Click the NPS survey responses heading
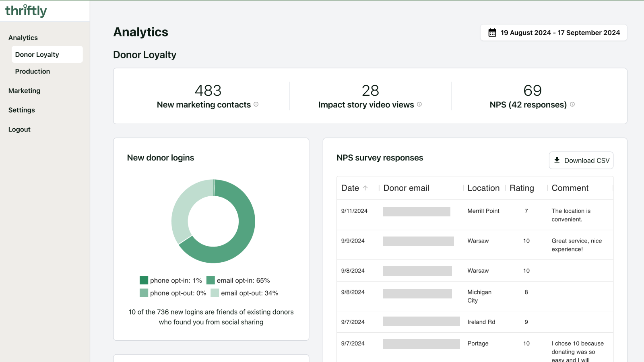 pyautogui.click(x=380, y=158)
